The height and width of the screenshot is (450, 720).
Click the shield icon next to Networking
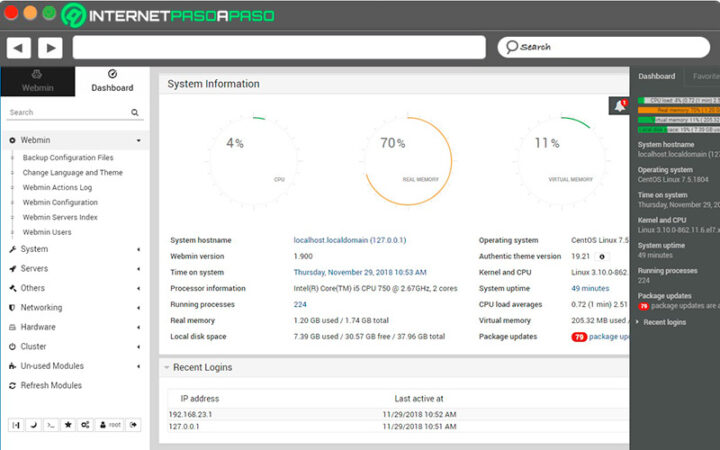pos(12,308)
